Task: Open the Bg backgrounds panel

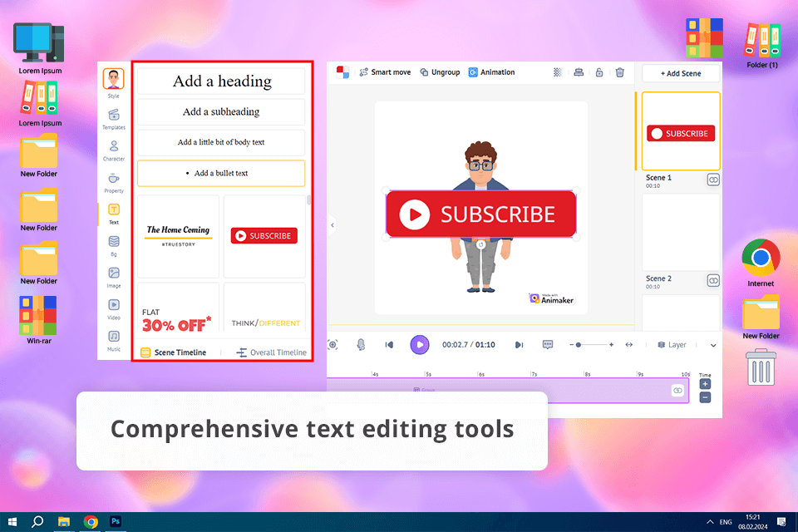Action: (x=114, y=246)
